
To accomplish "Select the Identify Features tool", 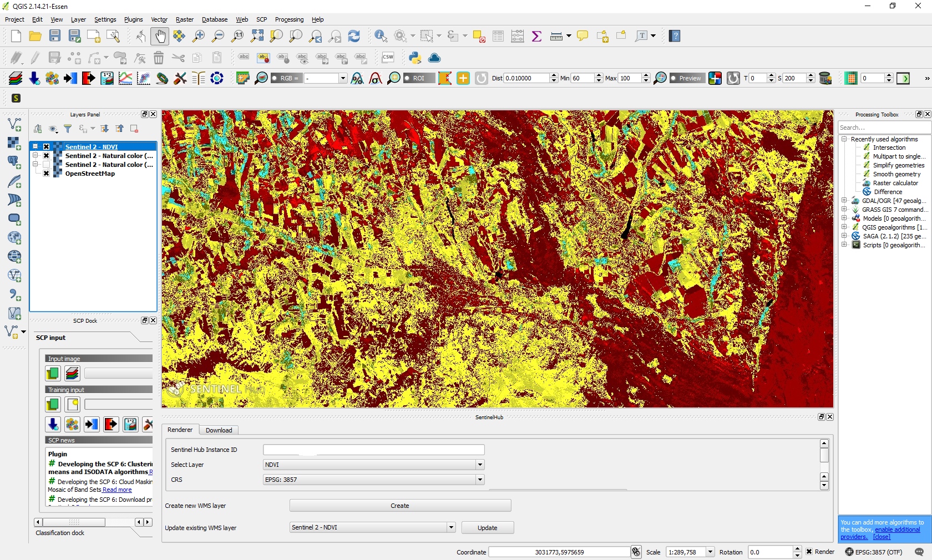I will coord(381,37).
